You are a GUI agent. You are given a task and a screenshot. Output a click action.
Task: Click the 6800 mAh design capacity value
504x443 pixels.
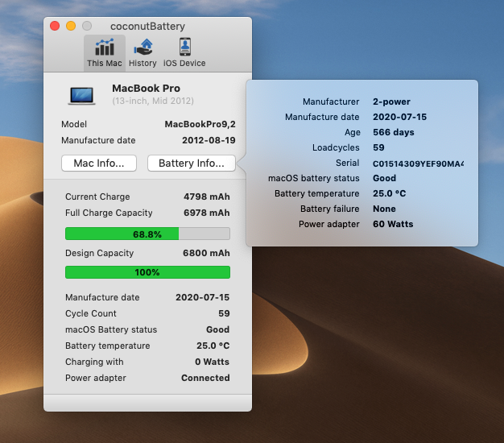tap(206, 253)
